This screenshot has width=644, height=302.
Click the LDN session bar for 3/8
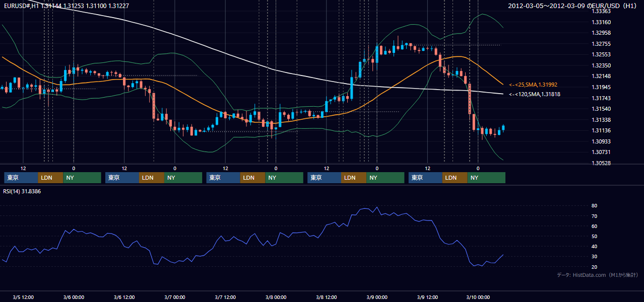(354, 178)
